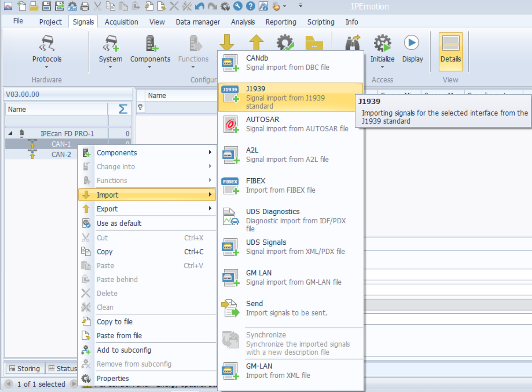The height and width of the screenshot is (392, 532).
Task: Open the touch mode dropdown arrow
Action: (x=285, y=6)
